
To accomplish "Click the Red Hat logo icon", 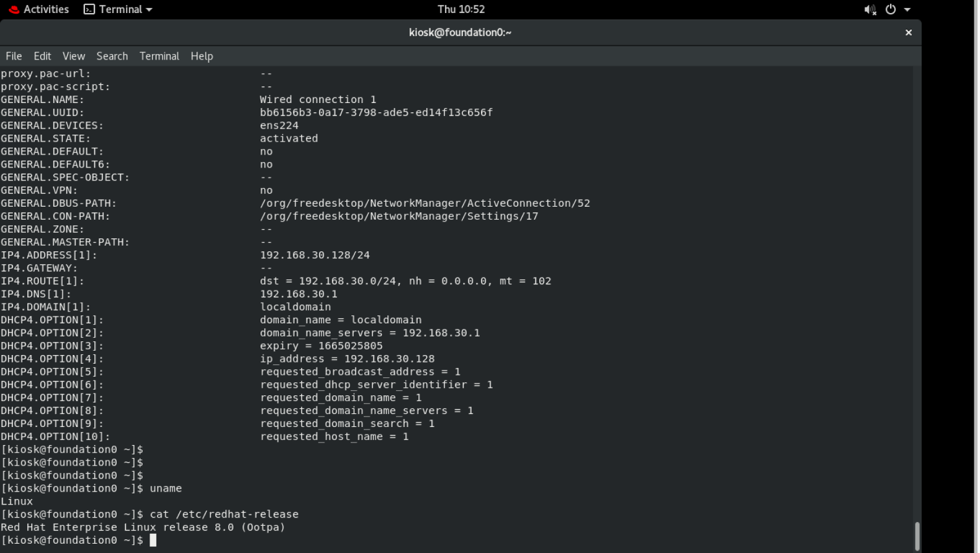I will coord(14,9).
